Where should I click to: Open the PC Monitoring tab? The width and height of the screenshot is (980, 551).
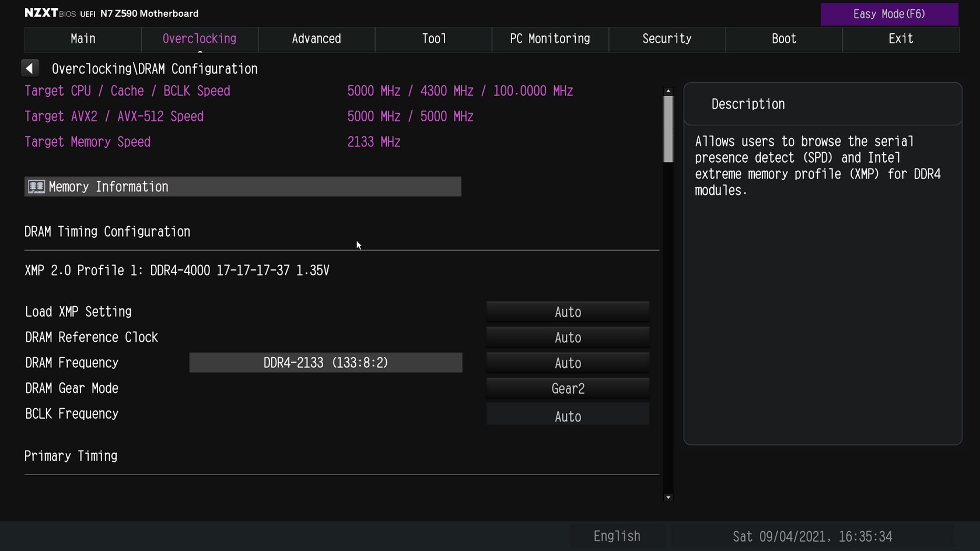click(550, 39)
